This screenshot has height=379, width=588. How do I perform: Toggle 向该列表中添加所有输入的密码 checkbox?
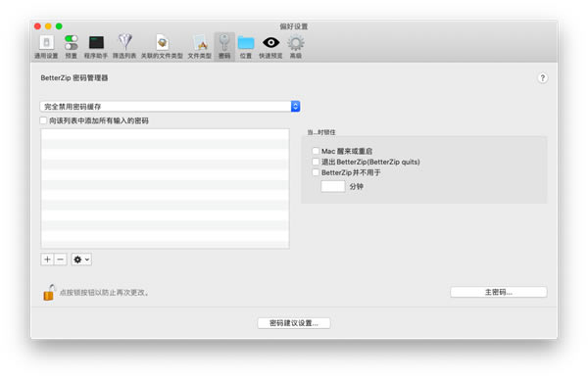pyautogui.click(x=43, y=120)
